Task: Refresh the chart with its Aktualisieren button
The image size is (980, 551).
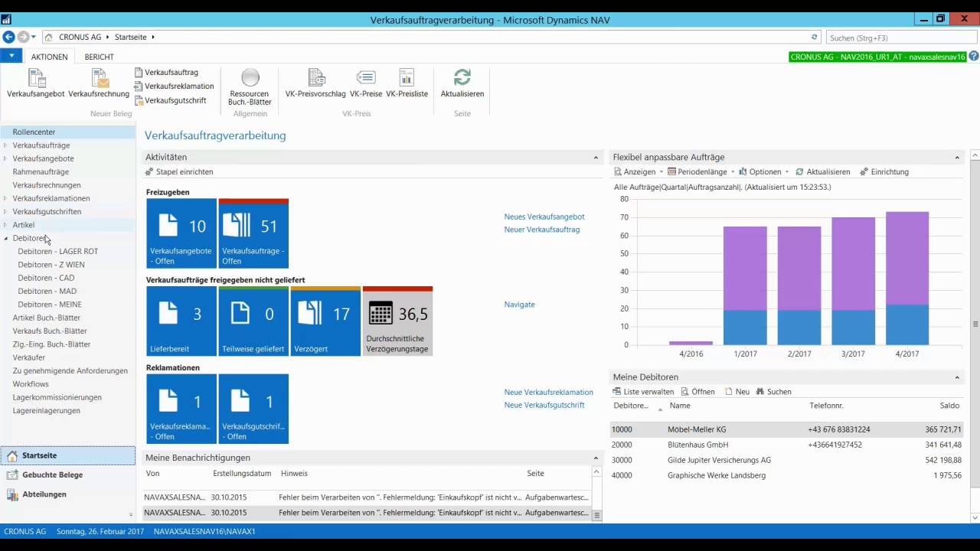Action: [823, 172]
